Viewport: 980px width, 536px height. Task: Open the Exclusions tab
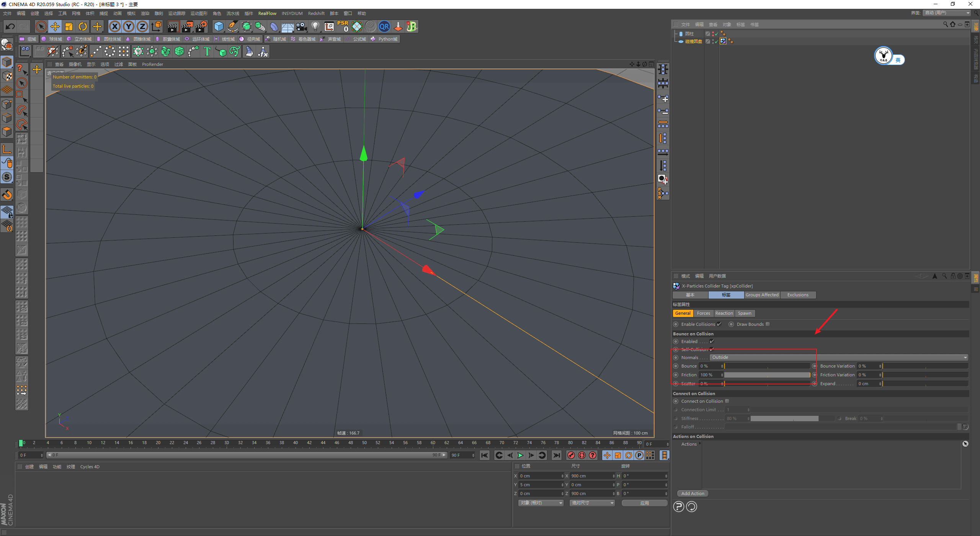pyautogui.click(x=798, y=295)
